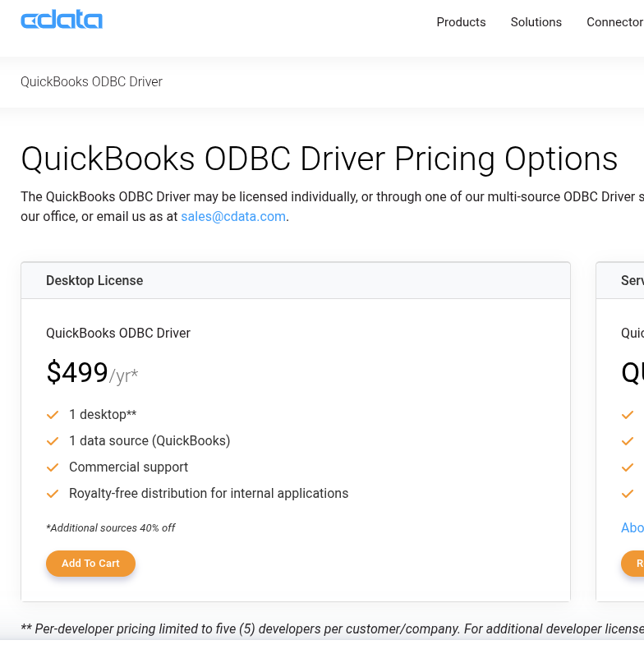Click the Additional sources 40% off note
Image resolution: width=644 pixels, height=663 pixels.
click(111, 528)
